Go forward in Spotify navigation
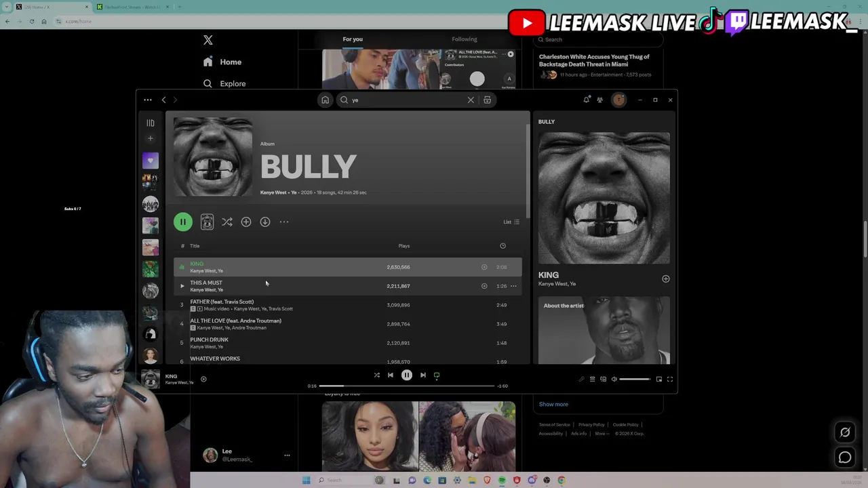This screenshot has width=868, height=488. [175, 100]
